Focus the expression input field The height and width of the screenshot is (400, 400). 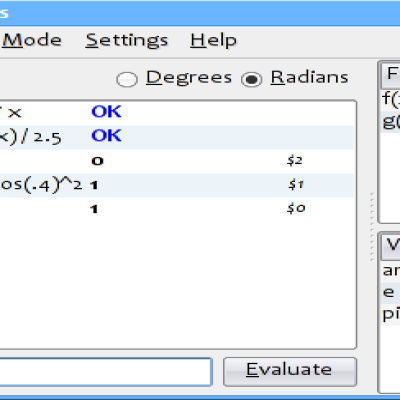click(105, 372)
